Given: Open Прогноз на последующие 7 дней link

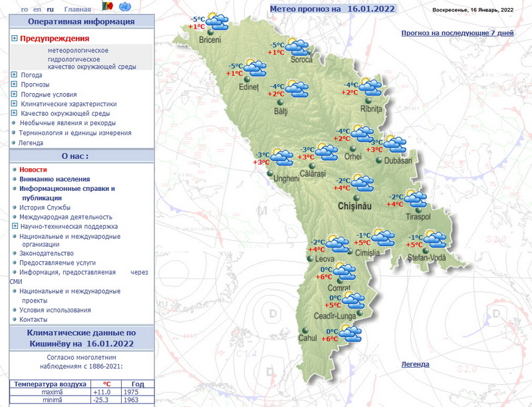Looking at the screenshot, I should tap(458, 33).
